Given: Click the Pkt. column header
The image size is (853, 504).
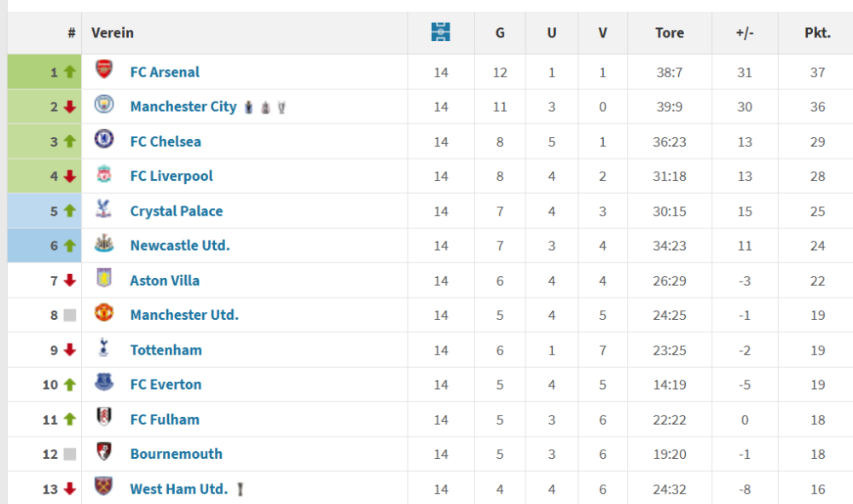Looking at the screenshot, I should pyautogui.click(x=817, y=32).
